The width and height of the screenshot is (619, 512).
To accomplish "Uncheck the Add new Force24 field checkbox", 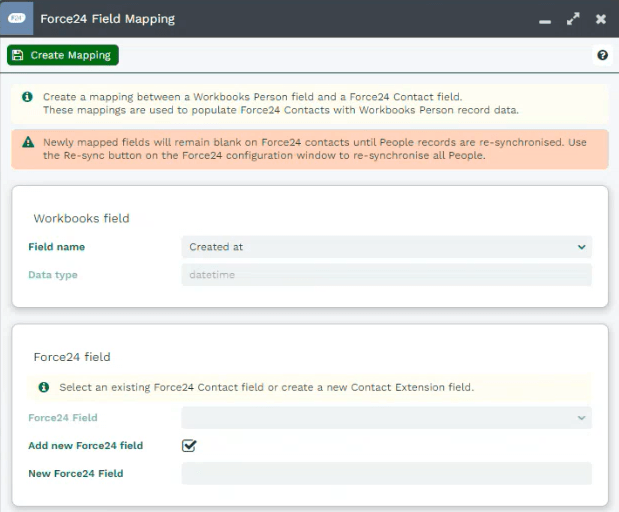I will [189, 445].
